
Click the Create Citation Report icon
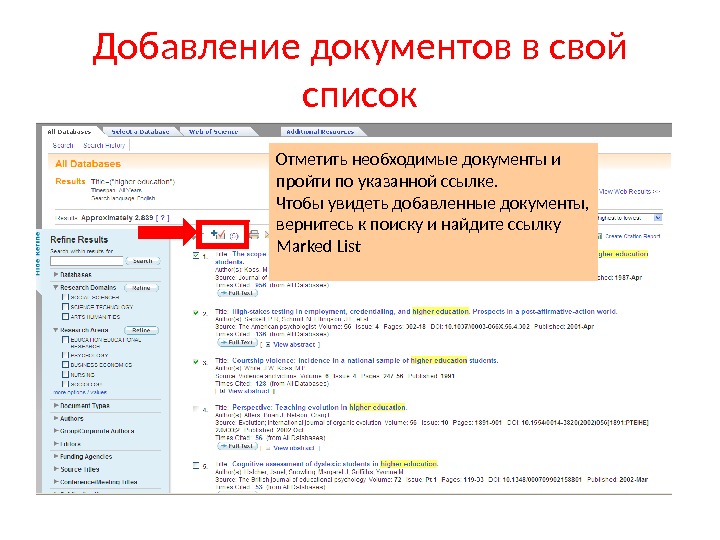[x=599, y=236]
